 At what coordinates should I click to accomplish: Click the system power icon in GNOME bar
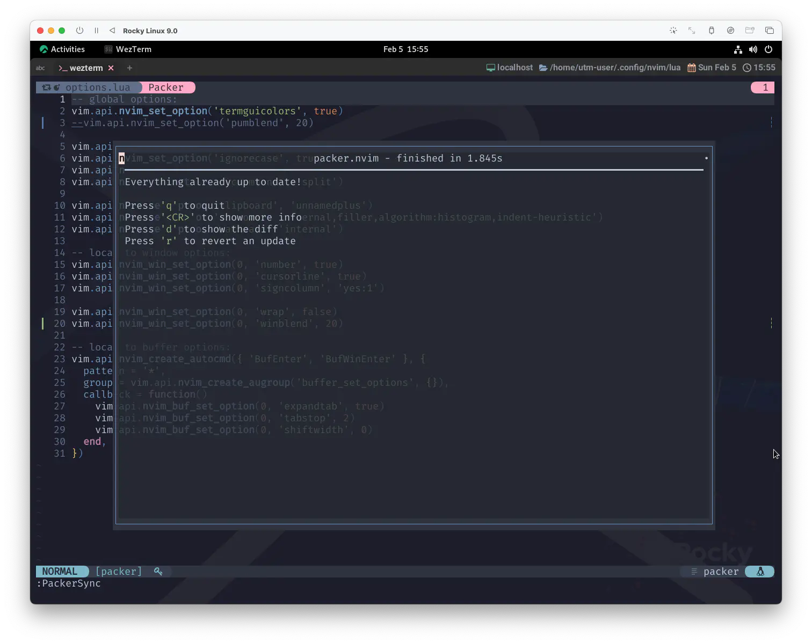tap(769, 49)
